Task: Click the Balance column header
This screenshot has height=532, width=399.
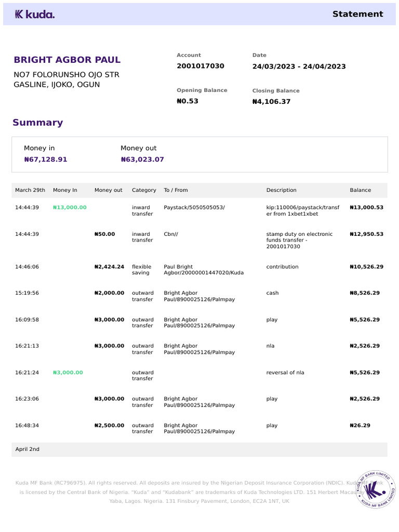Action: pyautogui.click(x=361, y=190)
